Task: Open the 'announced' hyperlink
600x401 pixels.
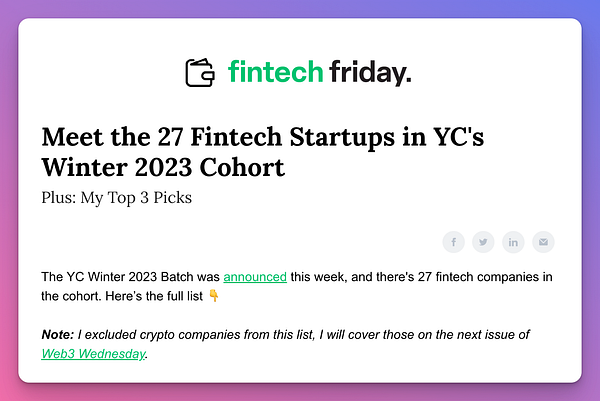Action: pyautogui.click(x=255, y=277)
